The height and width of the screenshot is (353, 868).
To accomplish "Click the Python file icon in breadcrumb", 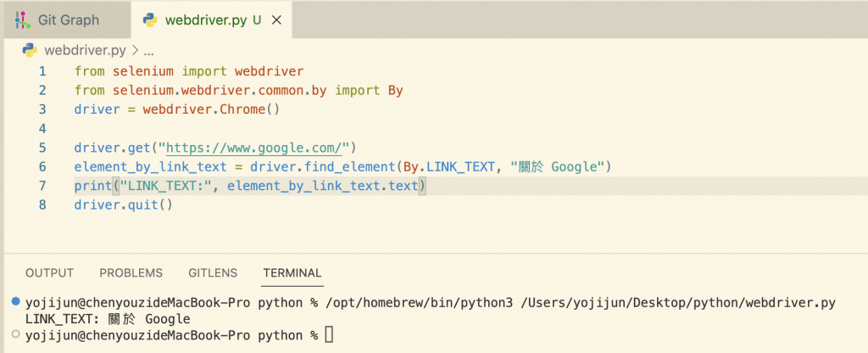I will point(30,50).
